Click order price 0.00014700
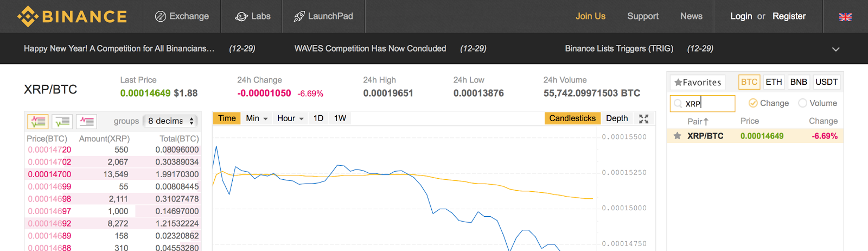Image resolution: width=868 pixels, height=251 pixels. pyautogui.click(x=49, y=174)
